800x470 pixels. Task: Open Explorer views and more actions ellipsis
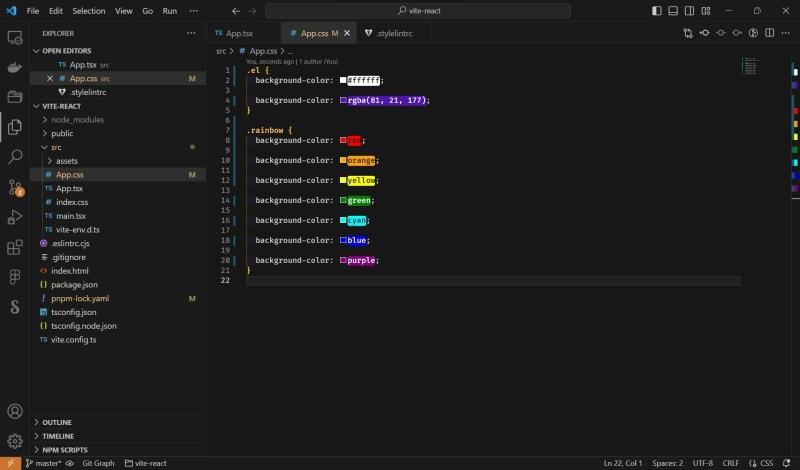tap(191, 33)
